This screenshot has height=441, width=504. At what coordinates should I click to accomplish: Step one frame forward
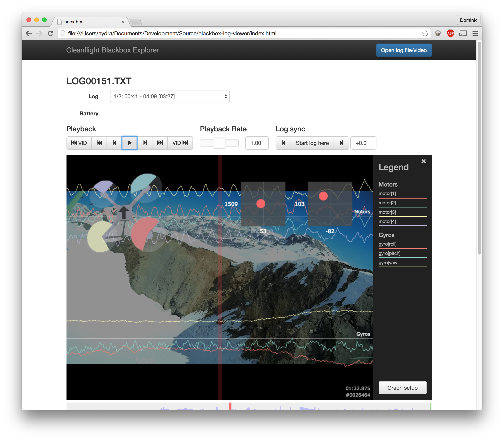145,143
